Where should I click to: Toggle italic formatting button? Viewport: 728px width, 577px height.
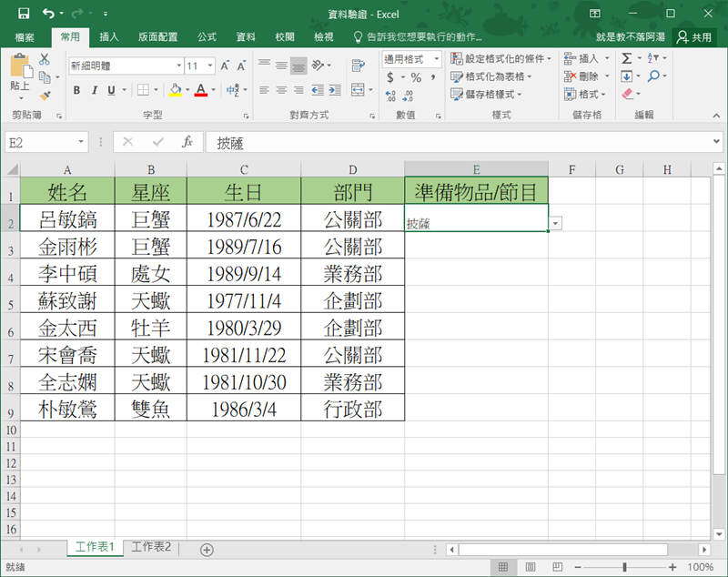tap(94, 90)
